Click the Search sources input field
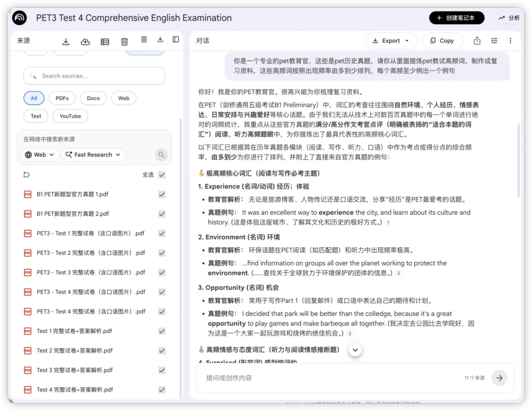 tap(94, 76)
